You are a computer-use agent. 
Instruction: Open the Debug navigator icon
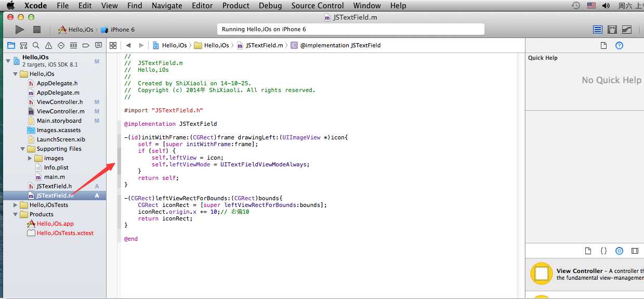click(x=73, y=45)
